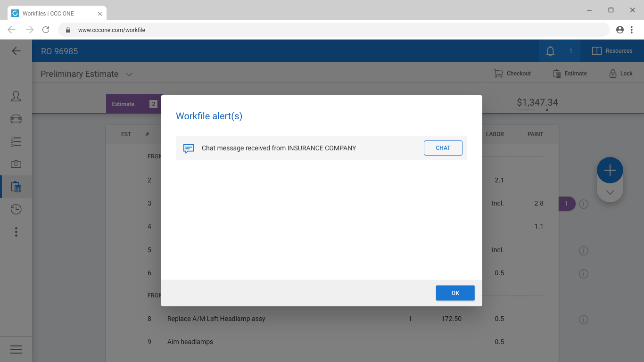Open the notifications bell icon
The image size is (644, 362).
[550, 51]
